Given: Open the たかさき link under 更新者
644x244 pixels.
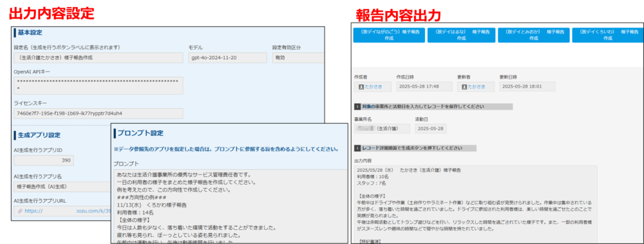Looking at the screenshot, I should 477,87.
